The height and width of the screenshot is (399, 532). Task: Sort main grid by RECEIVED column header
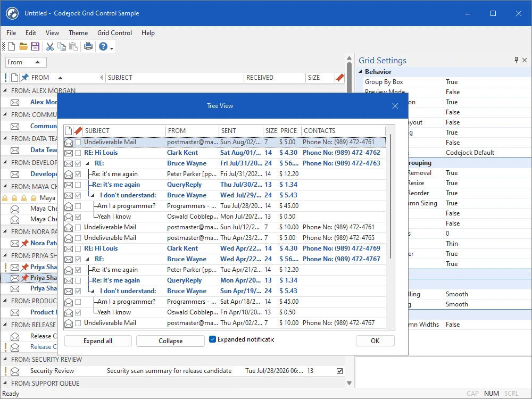tap(275, 78)
